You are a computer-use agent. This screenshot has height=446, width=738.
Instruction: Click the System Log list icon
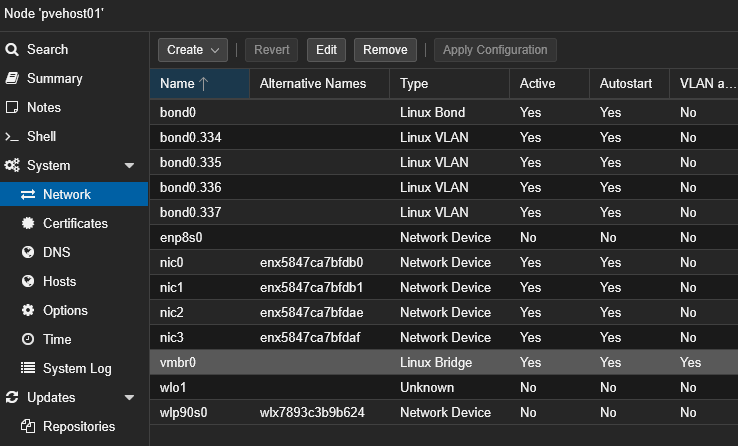pos(28,368)
